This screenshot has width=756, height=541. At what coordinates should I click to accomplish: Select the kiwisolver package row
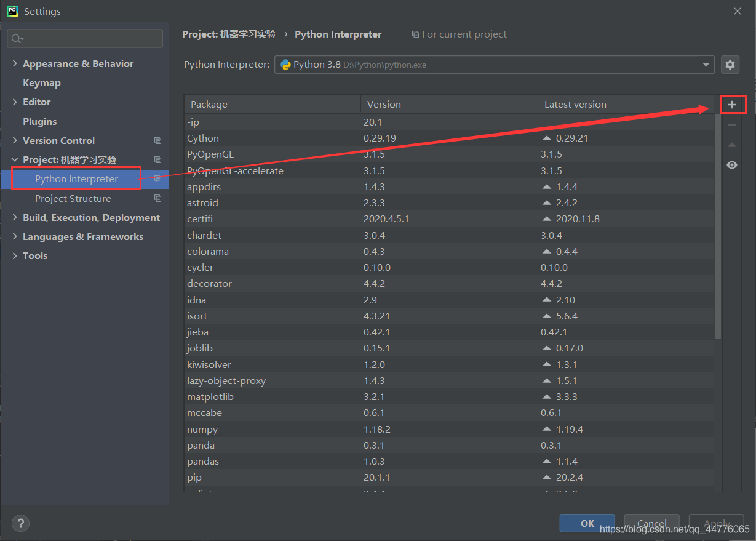[449, 364]
